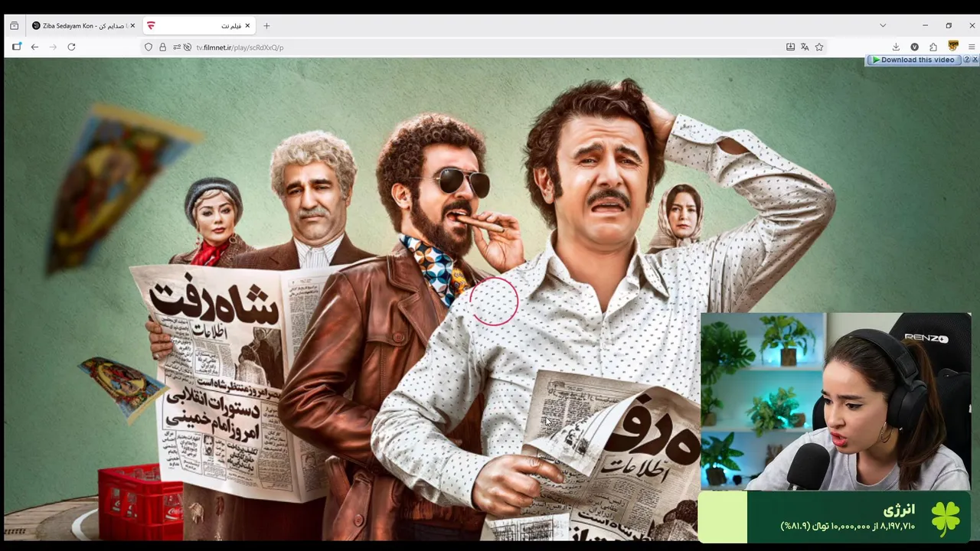The width and height of the screenshot is (980, 551).
Task: Close the Download this video bar
Action: pos(975,60)
